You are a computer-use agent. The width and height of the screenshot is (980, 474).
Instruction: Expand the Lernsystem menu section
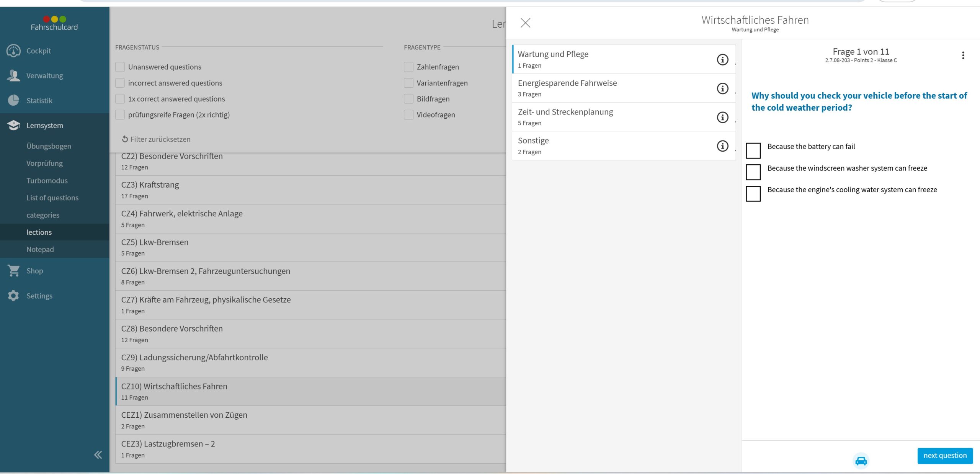tap(44, 126)
